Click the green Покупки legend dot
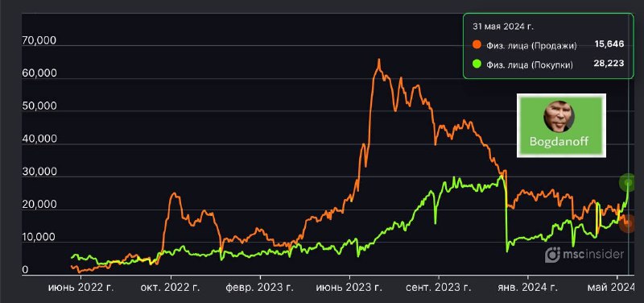Screen dimensions: 644x303 tap(477, 64)
